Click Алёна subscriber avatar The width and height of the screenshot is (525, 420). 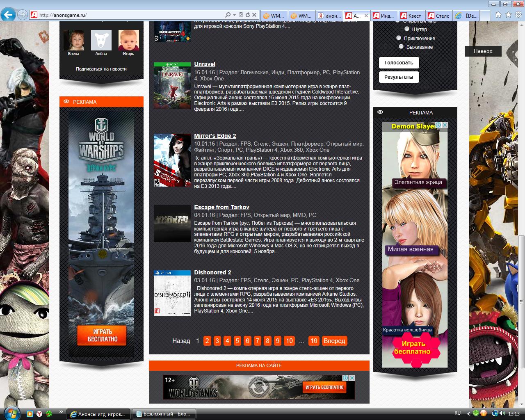[101, 40]
